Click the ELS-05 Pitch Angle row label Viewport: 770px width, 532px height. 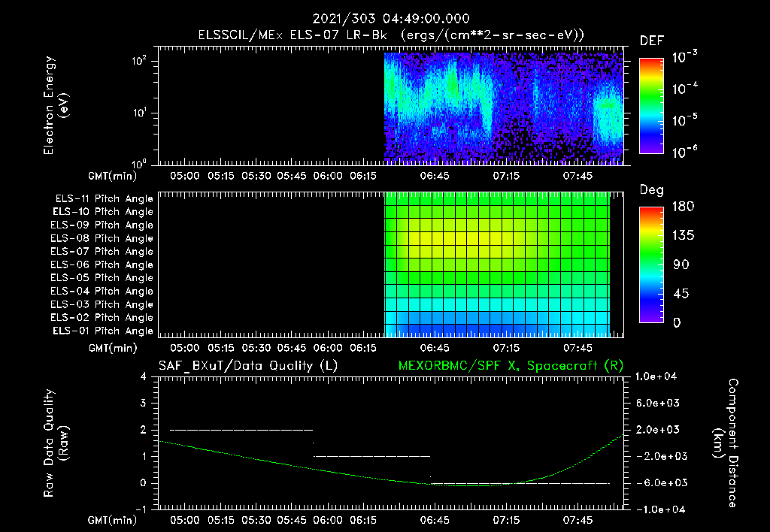pos(102,278)
